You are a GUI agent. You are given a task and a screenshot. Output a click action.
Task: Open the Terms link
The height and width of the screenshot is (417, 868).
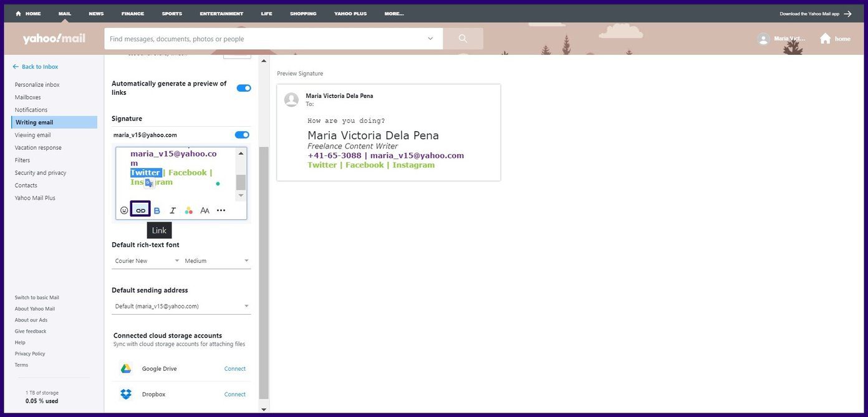(x=21, y=365)
